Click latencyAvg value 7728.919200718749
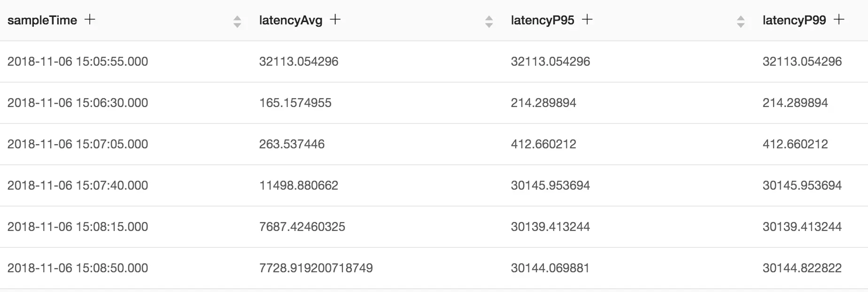The width and height of the screenshot is (868, 292). click(x=316, y=268)
